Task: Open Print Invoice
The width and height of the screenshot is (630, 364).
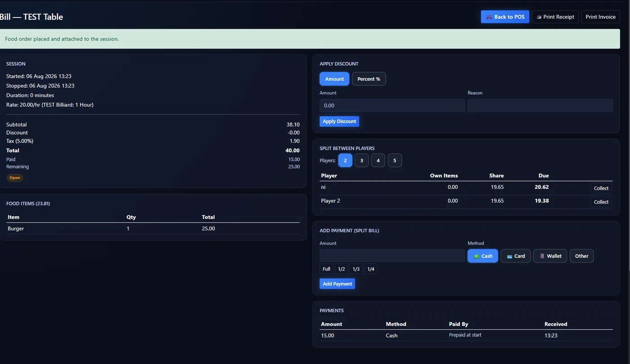Action: point(600,17)
